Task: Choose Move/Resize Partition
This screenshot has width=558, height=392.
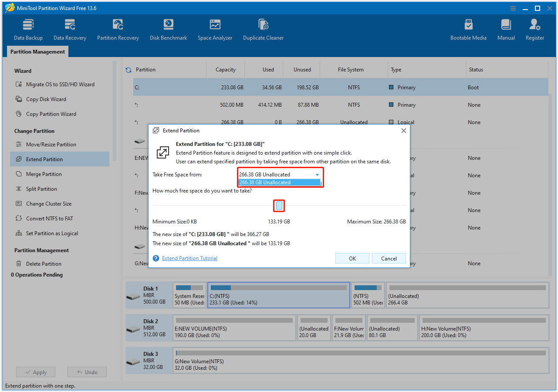Action: point(51,145)
